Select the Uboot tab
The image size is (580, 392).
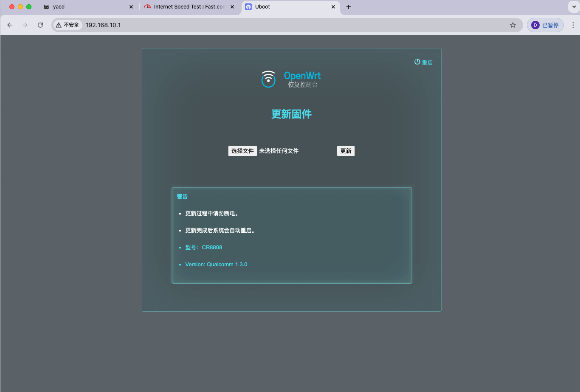[x=284, y=7]
